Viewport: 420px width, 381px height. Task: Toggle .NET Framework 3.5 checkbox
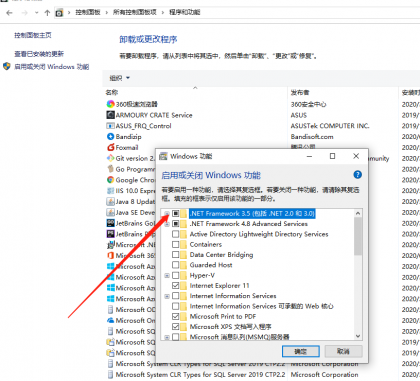click(175, 213)
